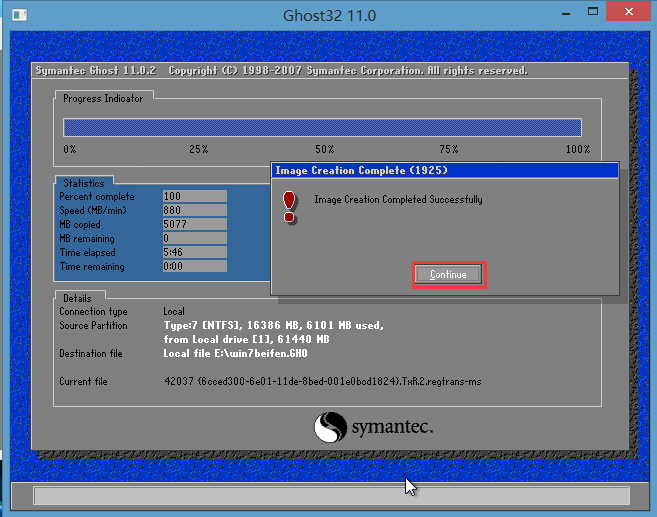The height and width of the screenshot is (517, 657).
Task: Click the current file 42037 regtrans-ms text
Action: [x=323, y=382]
